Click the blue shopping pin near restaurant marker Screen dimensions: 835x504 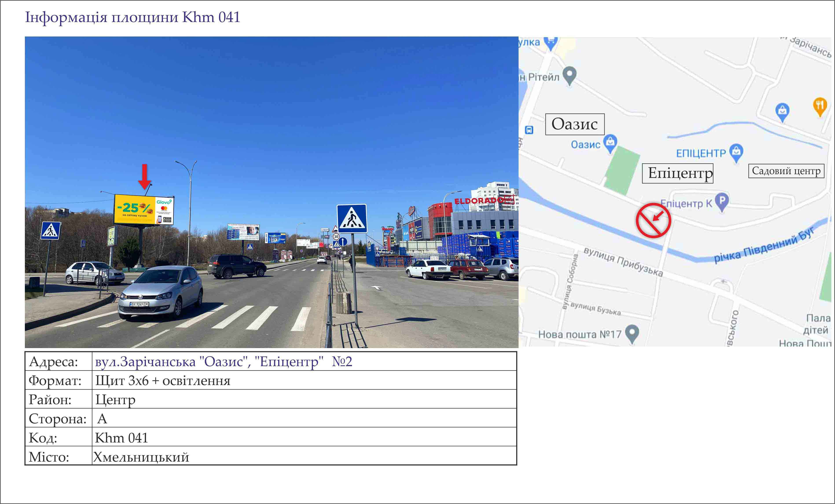(x=782, y=112)
